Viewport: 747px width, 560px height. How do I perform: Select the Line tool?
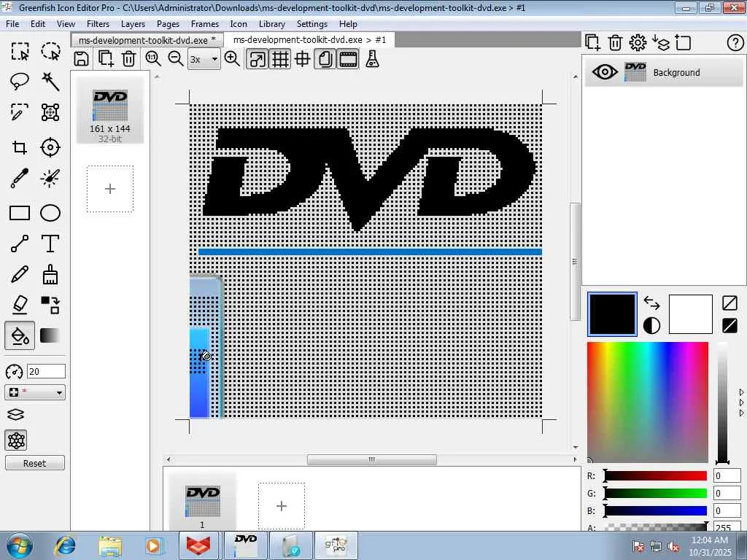[x=20, y=244]
